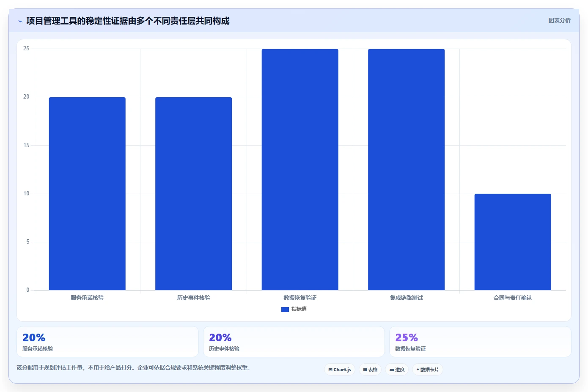Image resolution: width=588 pixels, height=392 pixels.
Task: Click the 指标值 legend label
Action: [x=299, y=309]
